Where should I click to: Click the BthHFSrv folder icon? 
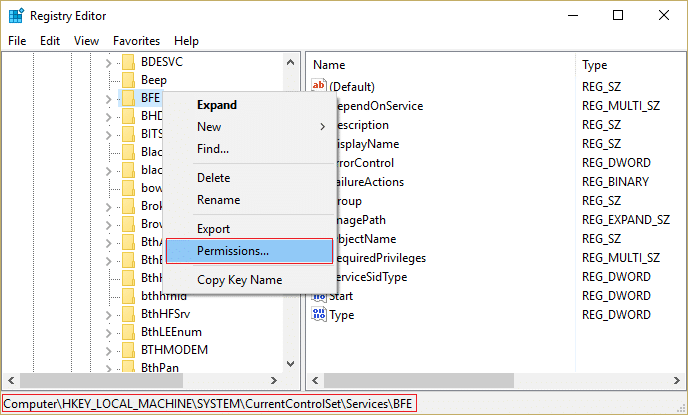pyautogui.click(x=127, y=314)
